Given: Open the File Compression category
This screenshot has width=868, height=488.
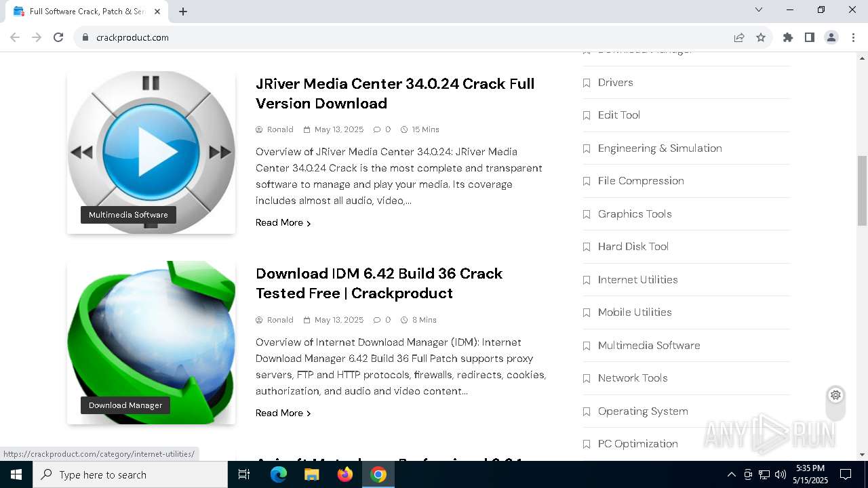Looking at the screenshot, I should tap(641, 181).
